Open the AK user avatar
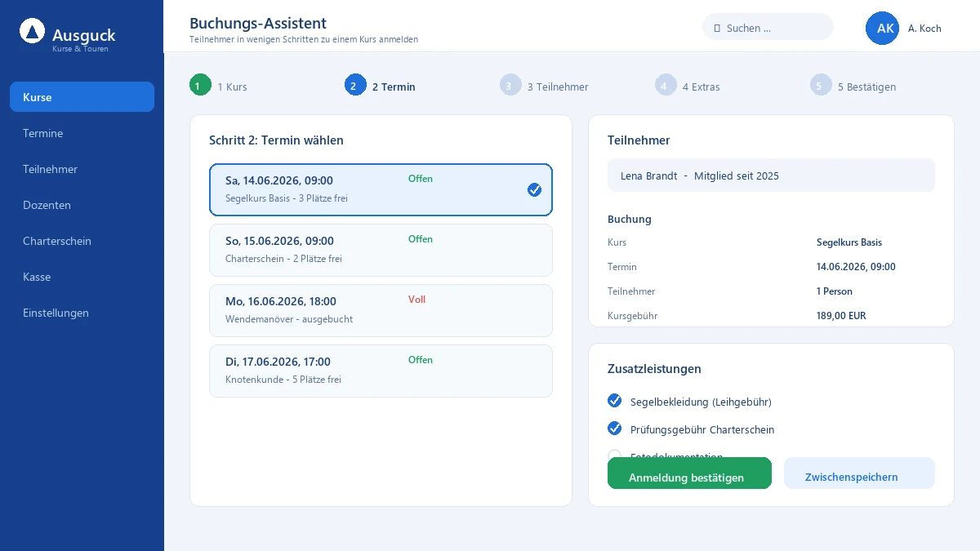980x551 pixels. (882, 28)
